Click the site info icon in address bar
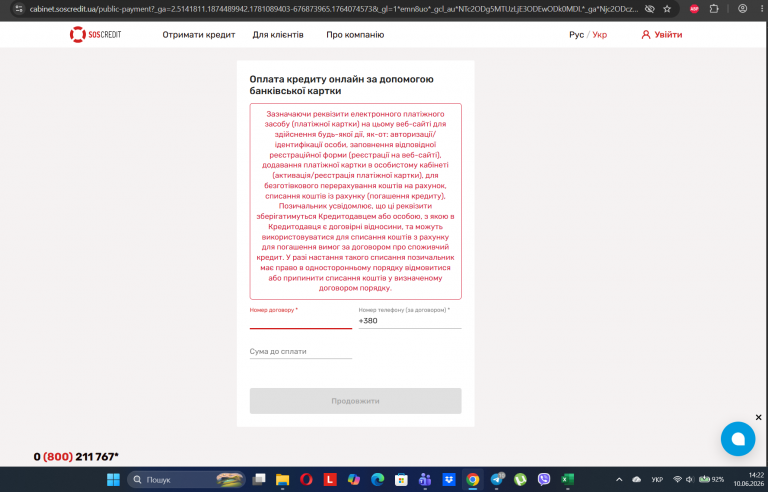 19,9
